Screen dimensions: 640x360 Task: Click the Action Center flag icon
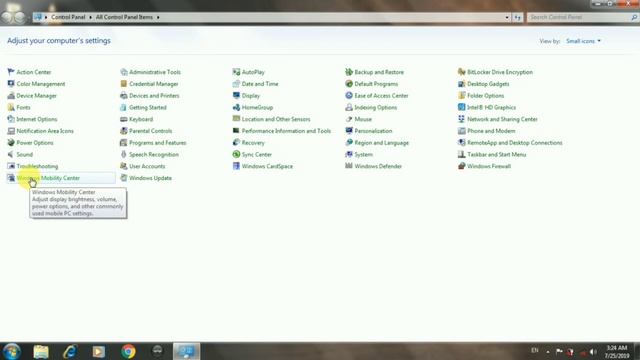(x=11, y=72)
